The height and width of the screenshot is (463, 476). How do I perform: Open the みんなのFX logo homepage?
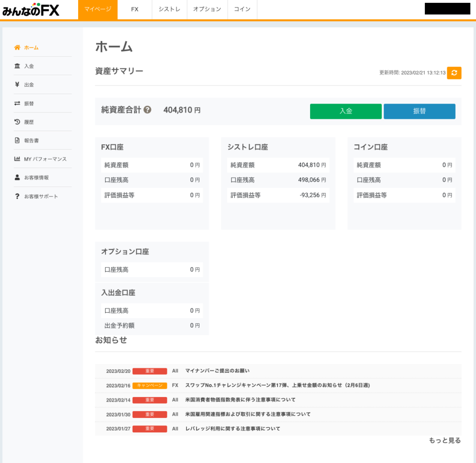[x=31, y=10]
